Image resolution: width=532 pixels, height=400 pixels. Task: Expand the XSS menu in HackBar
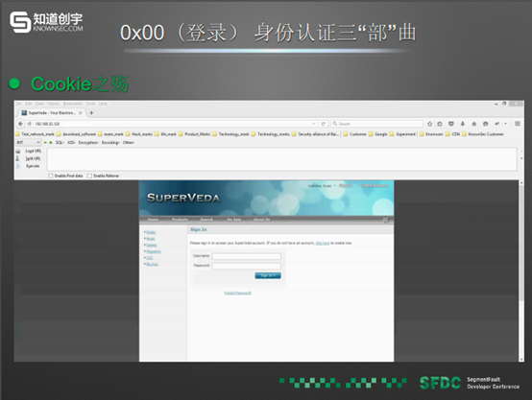pyautogui.click(x=71, y=143)
